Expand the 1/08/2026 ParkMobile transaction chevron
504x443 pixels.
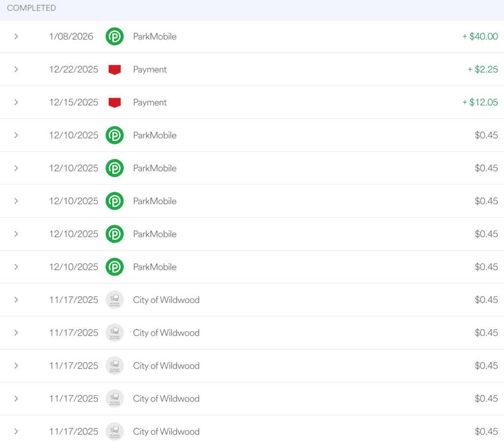tap(16, 36)
